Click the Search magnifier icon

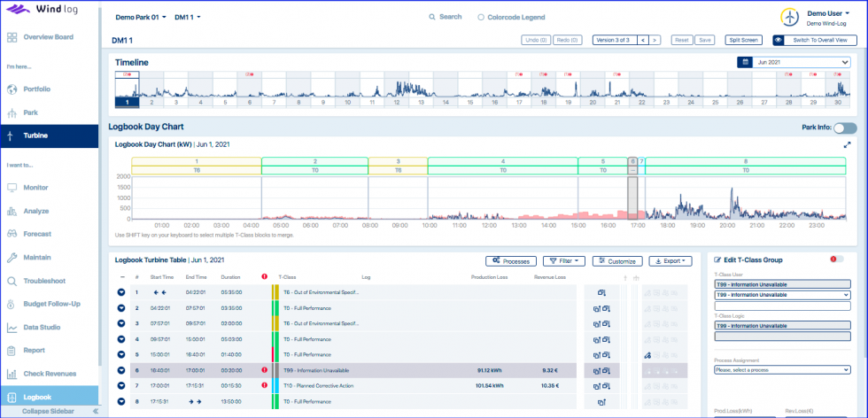(431, 17)
